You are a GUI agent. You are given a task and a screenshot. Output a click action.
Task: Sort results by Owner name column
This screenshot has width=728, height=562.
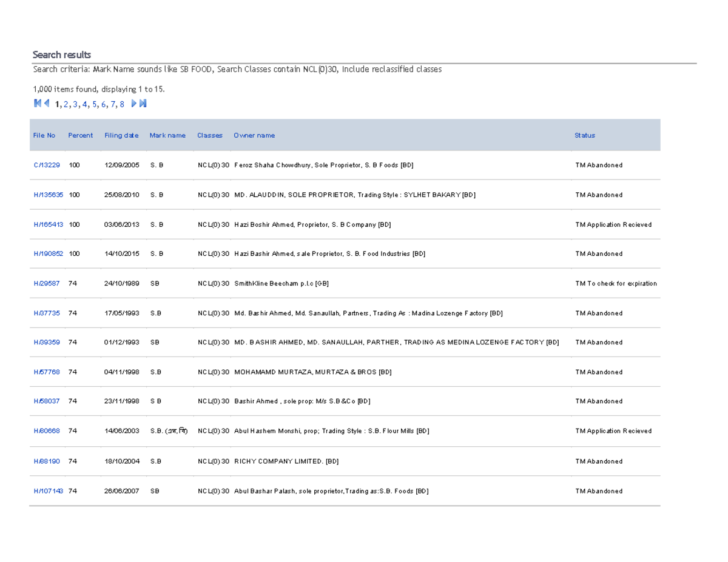254,135
